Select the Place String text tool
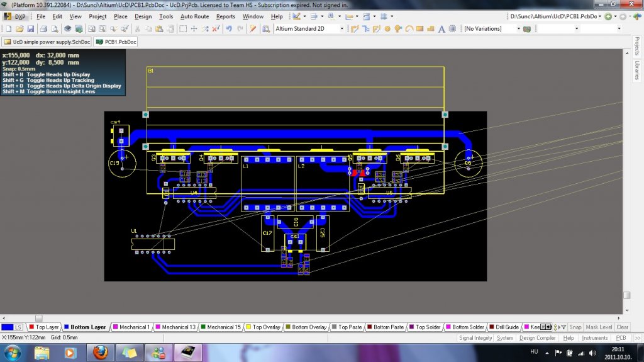The image size is (644, 362). 441,29
